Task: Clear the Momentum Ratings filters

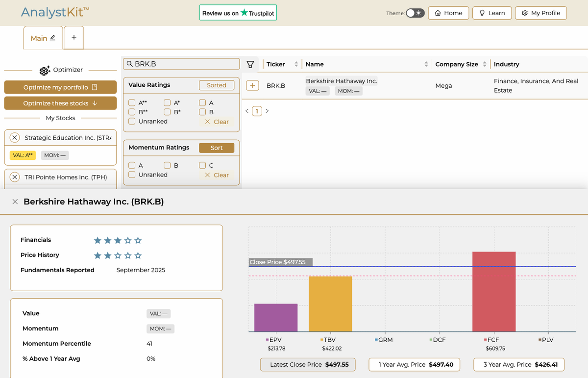Action: 217,175
